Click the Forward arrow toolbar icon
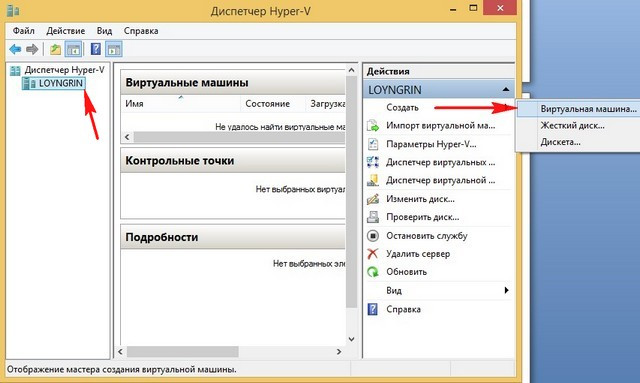 point(32,49)
